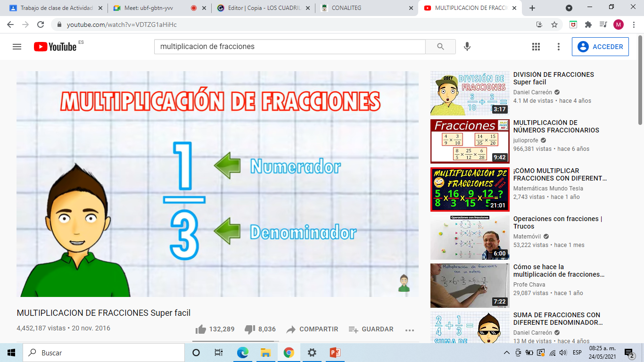
Task: Open the YouTube apps grid
Action: click(537, 46)
